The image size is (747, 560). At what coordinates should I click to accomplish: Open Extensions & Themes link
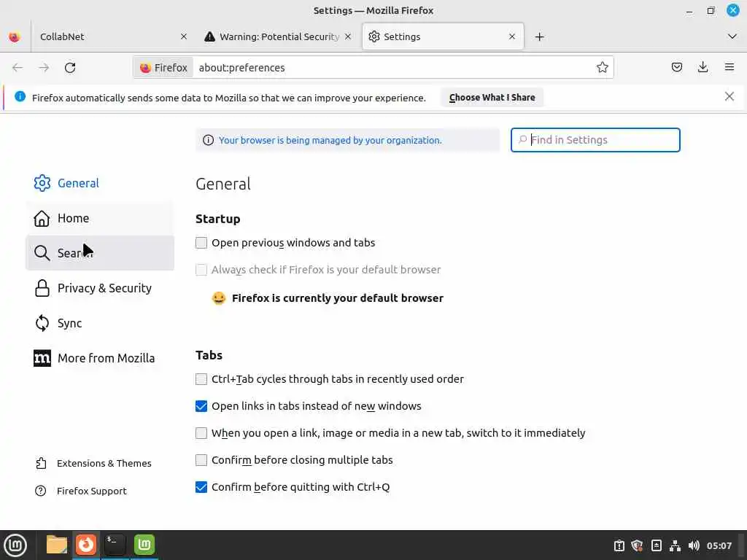[93, 463]
